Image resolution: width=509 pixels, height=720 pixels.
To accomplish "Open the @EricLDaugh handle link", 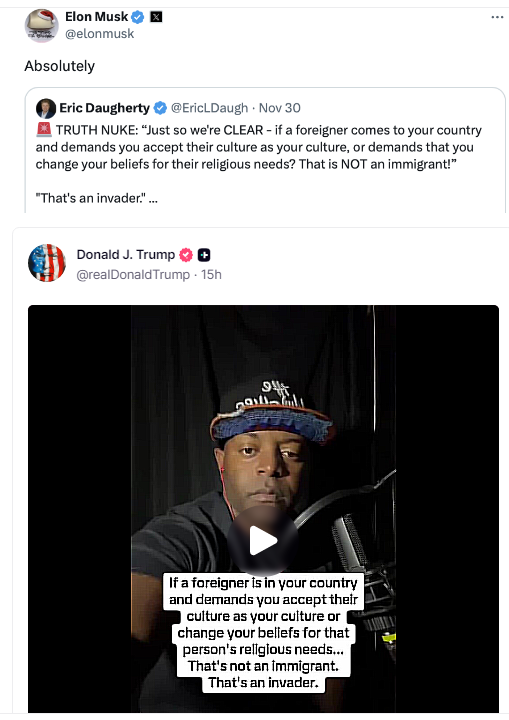I will click(x=209, y=108).
